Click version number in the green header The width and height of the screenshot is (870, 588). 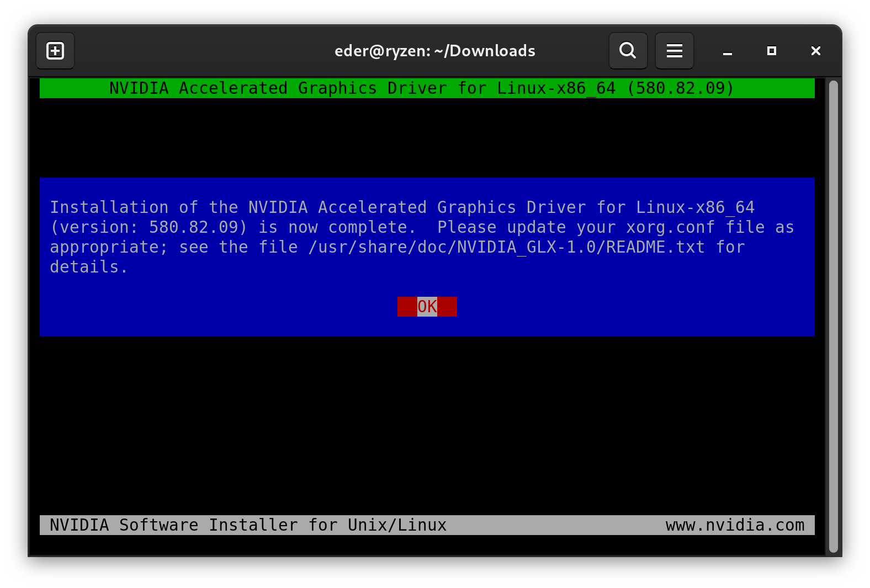680,88
